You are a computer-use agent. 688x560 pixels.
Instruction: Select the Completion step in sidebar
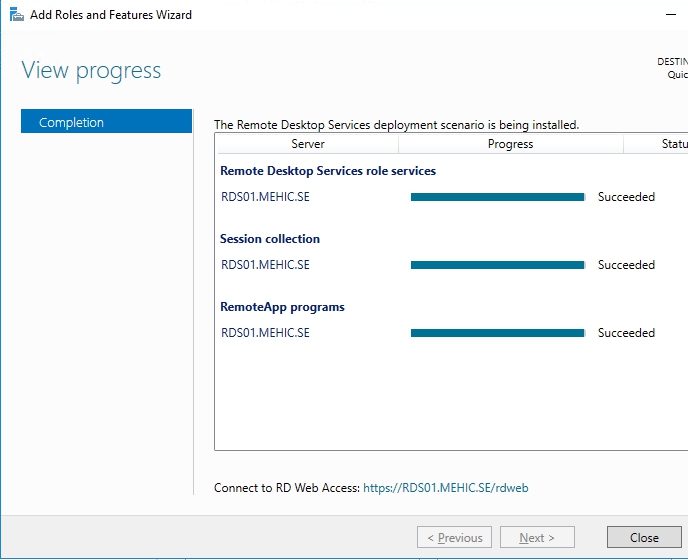[x=106, y=122]
